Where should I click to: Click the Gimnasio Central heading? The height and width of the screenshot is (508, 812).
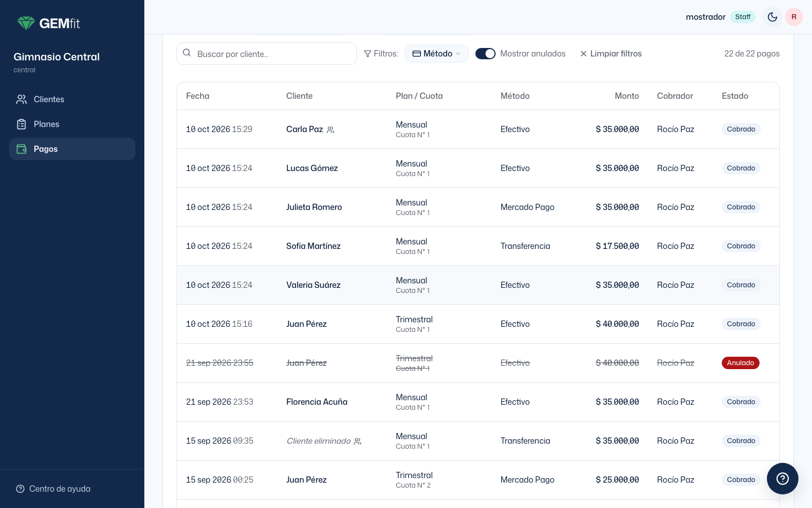click(56, 56)
